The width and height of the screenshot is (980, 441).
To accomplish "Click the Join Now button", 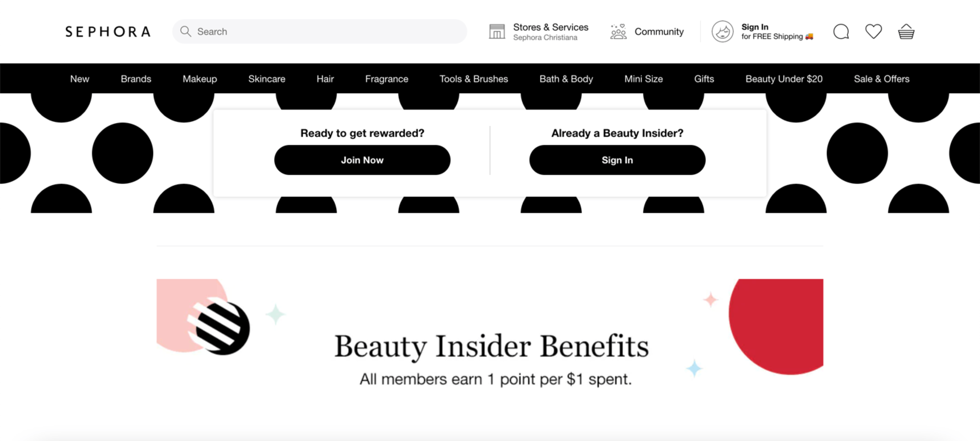I will (x=362, y=160).
